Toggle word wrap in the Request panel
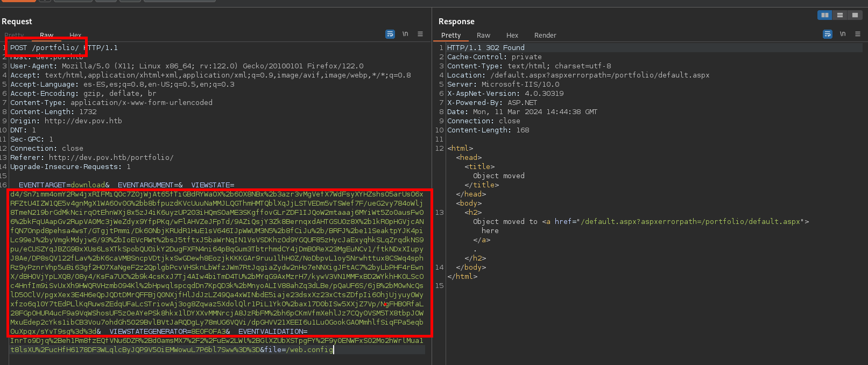This screenshot has width=868, height=365. (x=390, y=34)
